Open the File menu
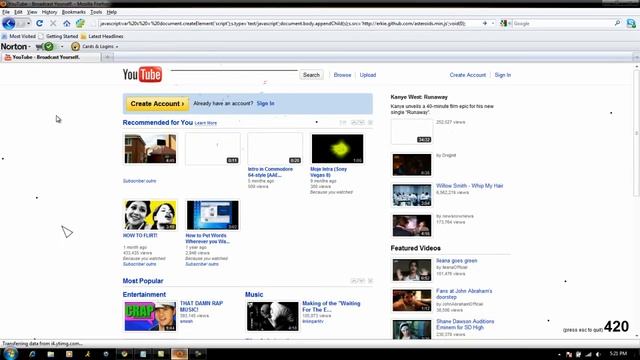 pos(6,12)
